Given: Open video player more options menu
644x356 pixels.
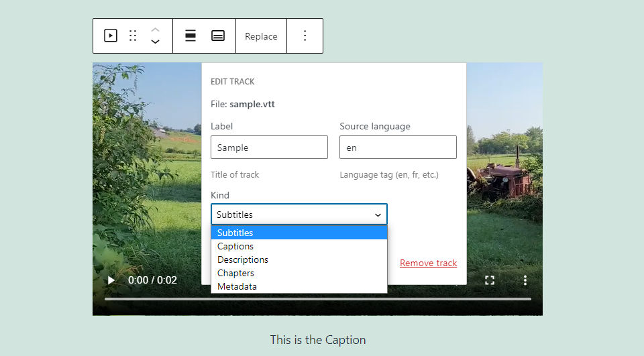Looking at the screenshot, I should coord(525,280).
